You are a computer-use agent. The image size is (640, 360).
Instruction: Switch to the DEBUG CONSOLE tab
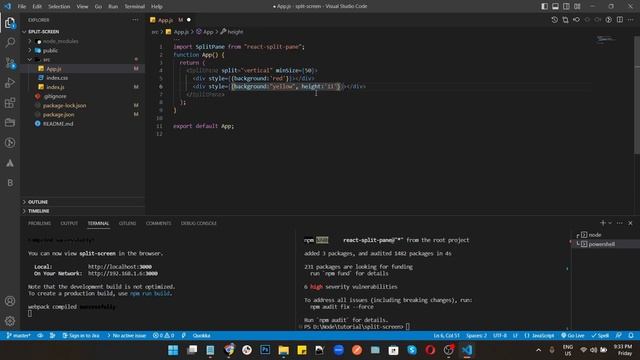[x=199, y=223]
